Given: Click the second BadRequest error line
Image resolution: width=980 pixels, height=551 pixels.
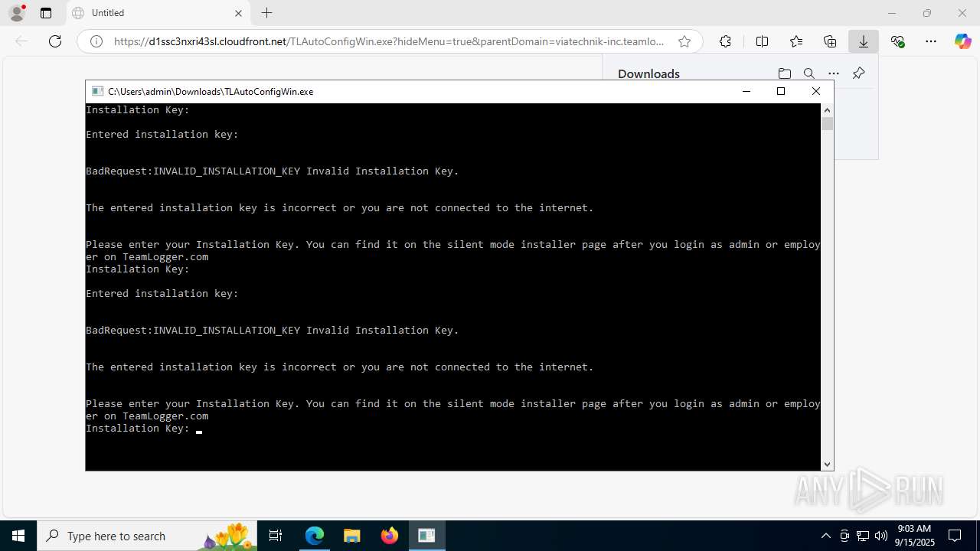Looking at the screenshot, I should coord(273,331).
